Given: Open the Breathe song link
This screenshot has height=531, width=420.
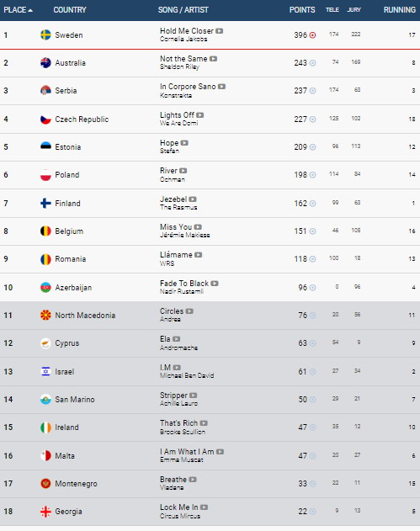Looking at the screenshot, I should pos(173,479).
